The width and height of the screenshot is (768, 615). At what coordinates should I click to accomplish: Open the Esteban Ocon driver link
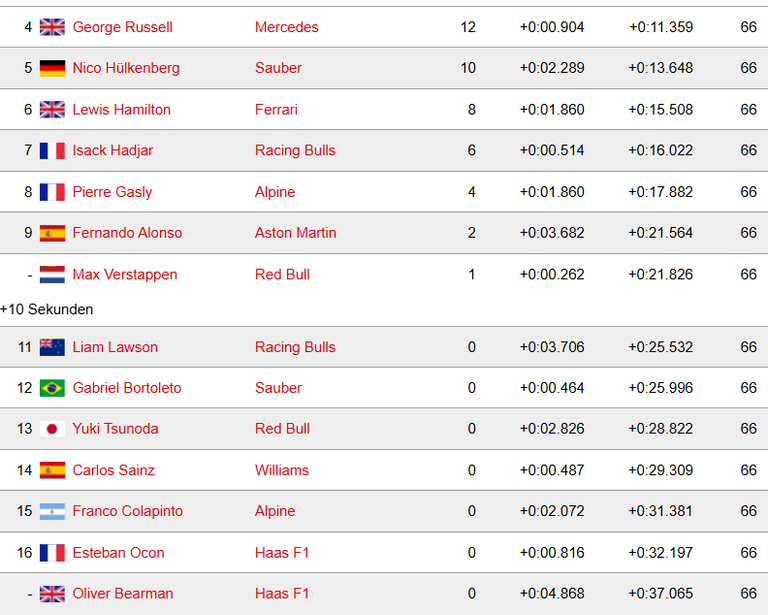[119, 553]
